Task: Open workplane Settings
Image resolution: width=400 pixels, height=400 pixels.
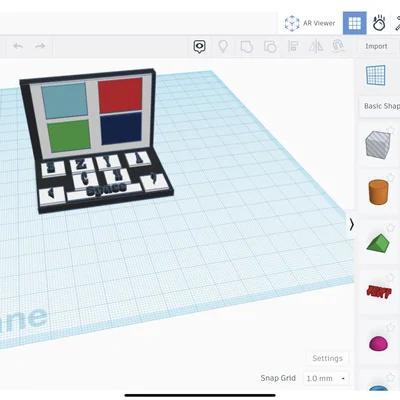Action: pyautogui.click(x=327, y=358)
